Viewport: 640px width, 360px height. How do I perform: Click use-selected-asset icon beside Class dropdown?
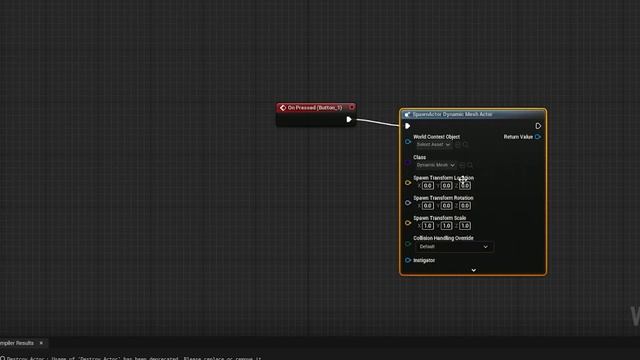[x=462, y=165]
